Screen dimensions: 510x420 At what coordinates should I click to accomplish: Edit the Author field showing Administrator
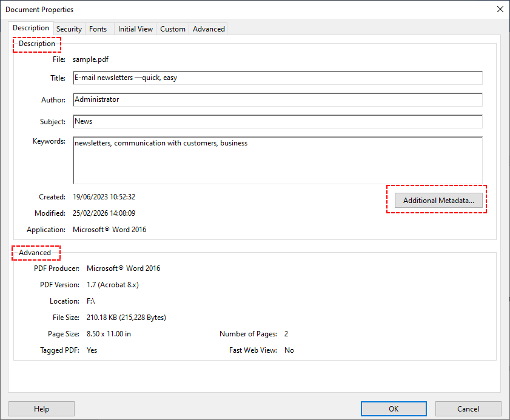pos(277,99)
